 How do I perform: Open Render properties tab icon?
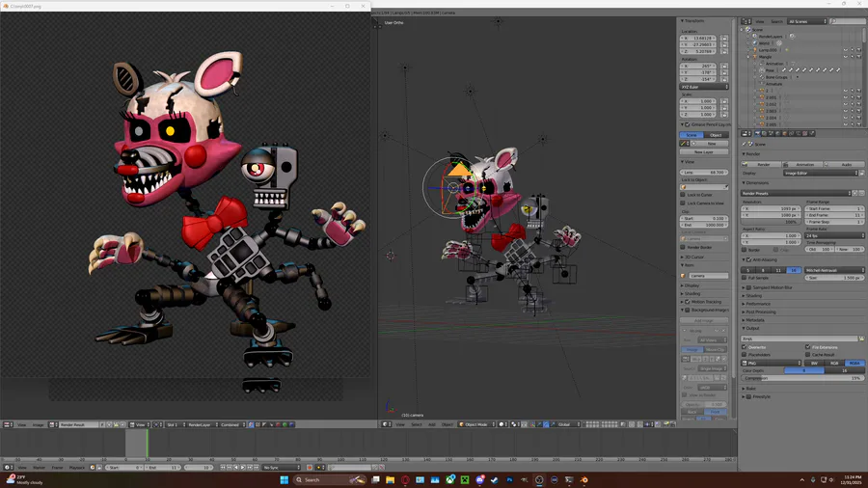coord(757,133)
